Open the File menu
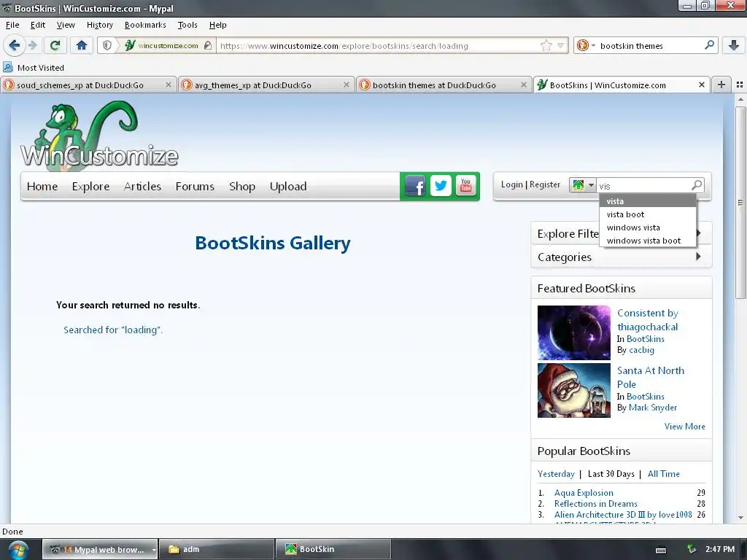Viewport: 747px width, 560px height. pyautogui.click(x=12, y=25)
